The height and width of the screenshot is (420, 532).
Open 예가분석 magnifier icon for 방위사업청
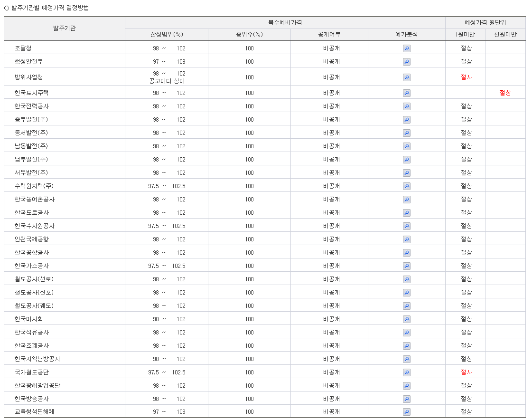(x=406, y=77)
